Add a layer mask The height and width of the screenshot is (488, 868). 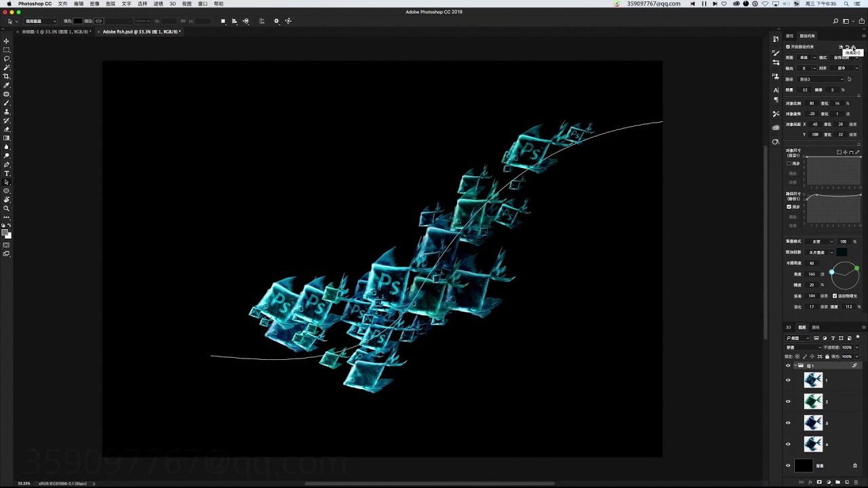pos(819,482)
